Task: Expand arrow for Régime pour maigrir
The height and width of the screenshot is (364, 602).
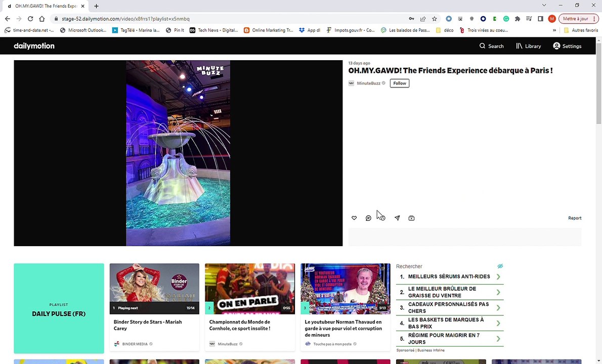Action: [x=498, y=339]
